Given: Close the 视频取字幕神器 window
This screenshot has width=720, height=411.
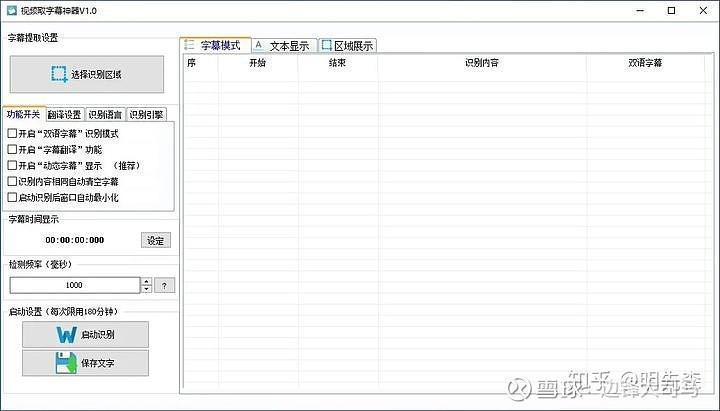Looking at the screenshot, I should pyautogui.click(x=703, y=11).
